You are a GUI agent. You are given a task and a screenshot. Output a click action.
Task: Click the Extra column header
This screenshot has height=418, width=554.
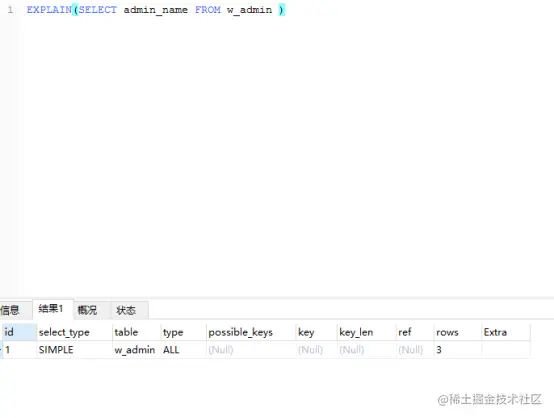click(x=506, y=332)
